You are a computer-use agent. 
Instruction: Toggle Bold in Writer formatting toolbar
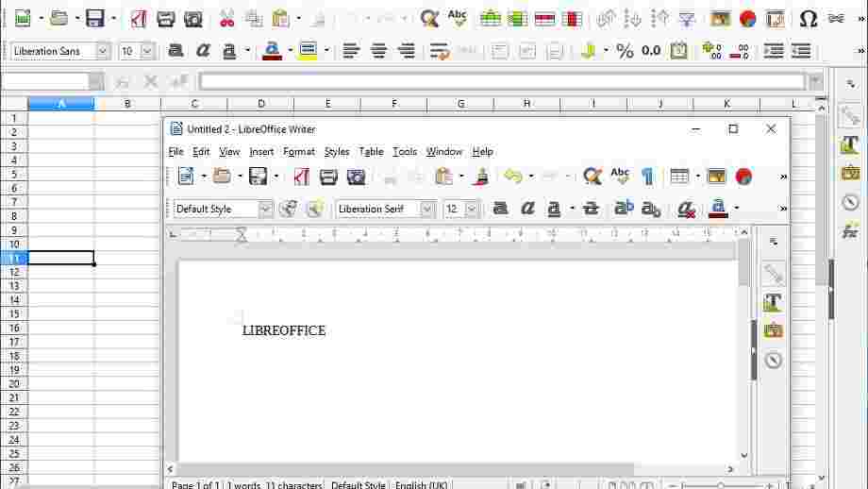coord(500,209)
